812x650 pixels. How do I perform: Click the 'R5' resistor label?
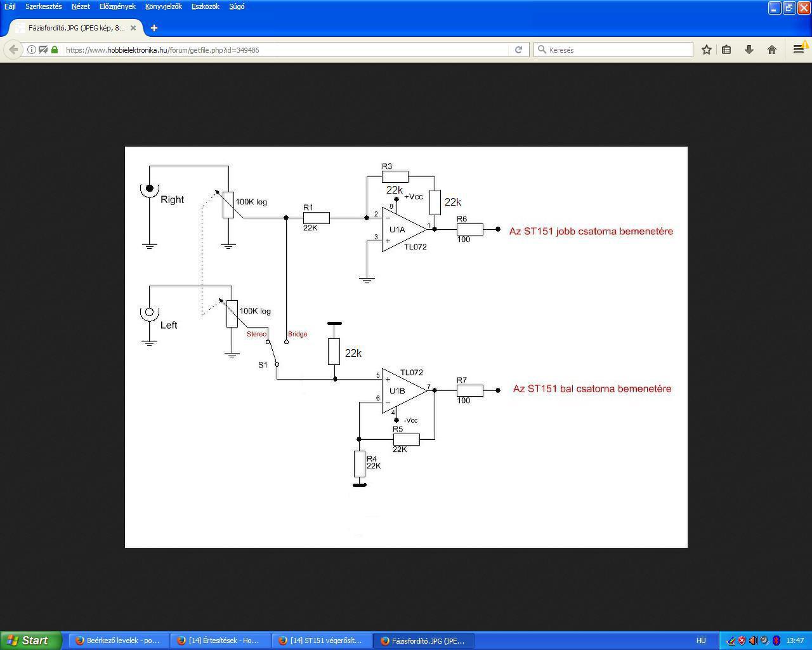(x=398, y=429)
